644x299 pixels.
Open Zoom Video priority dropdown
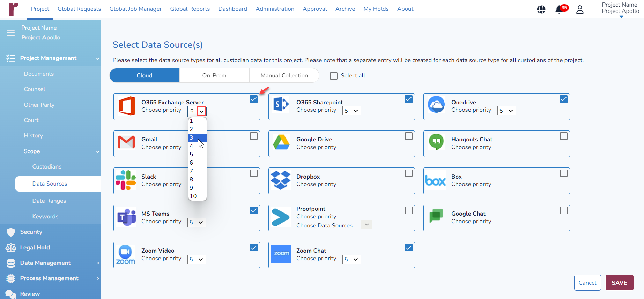(x=197, y=259)
